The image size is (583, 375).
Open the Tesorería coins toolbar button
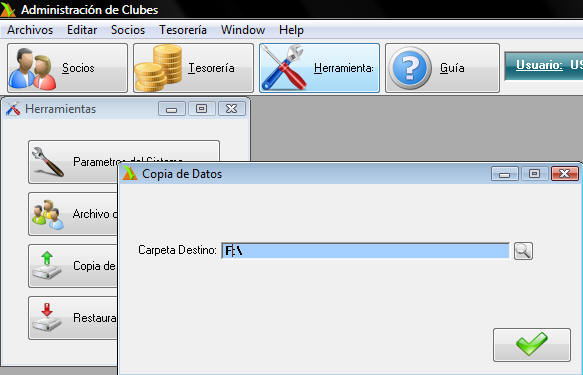point(193,68)
